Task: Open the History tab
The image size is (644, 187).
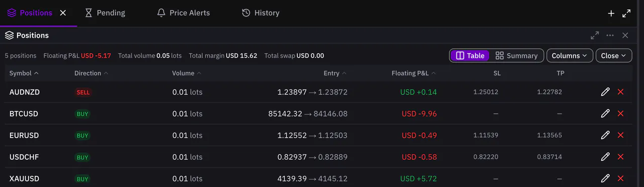Action: pos(261,13)
